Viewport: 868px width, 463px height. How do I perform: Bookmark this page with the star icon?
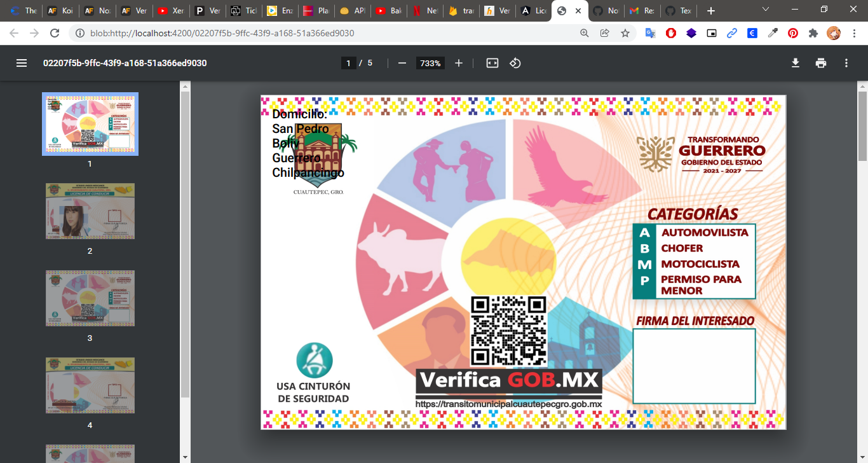click(x=625, y=33)
